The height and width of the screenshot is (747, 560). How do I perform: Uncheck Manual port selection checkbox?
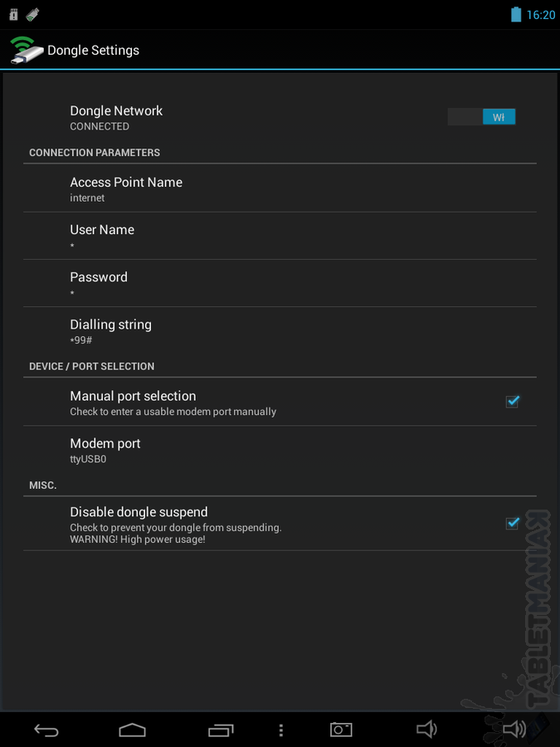point(513,402)
